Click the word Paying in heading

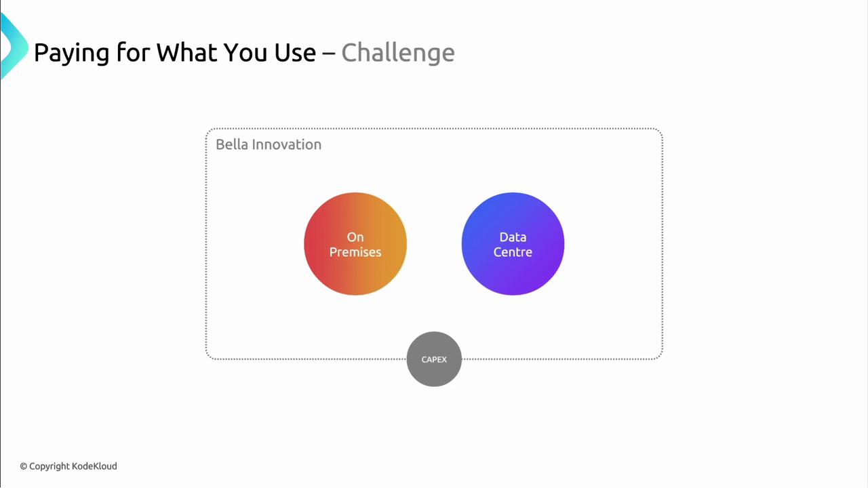pyautogui.click(x=71, y=53)
